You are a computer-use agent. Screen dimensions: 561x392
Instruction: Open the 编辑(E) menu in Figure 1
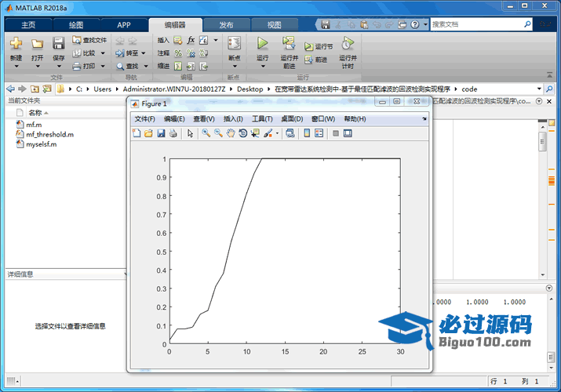click(x=174, y=119)
